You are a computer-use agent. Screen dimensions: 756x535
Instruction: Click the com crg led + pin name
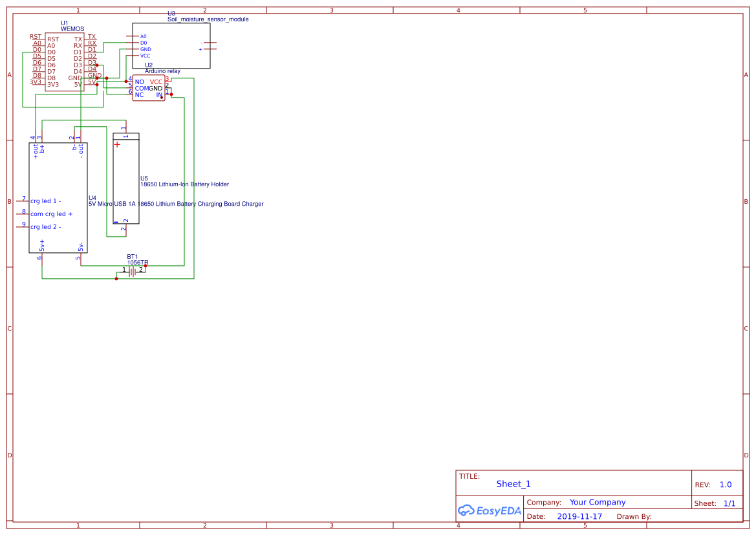pyautogui.click(x=51, y=214)
